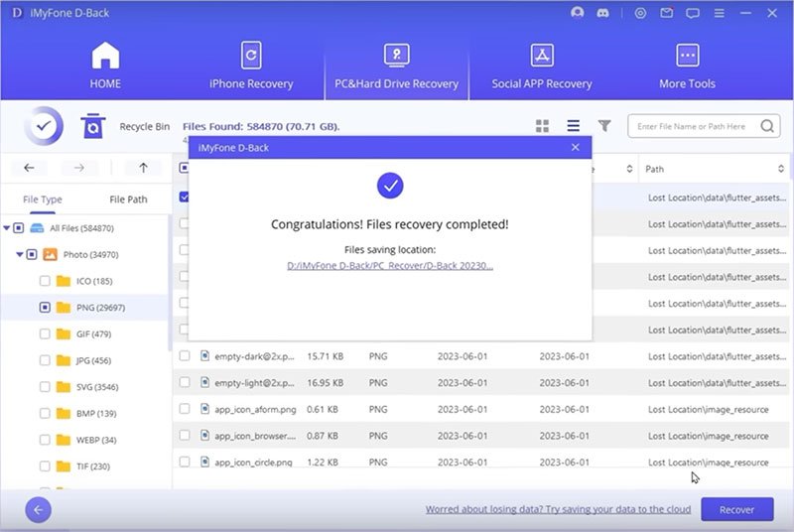Open the saving data to cloud link
Viewport: 794px width, 532px height.
click(558, 509)
